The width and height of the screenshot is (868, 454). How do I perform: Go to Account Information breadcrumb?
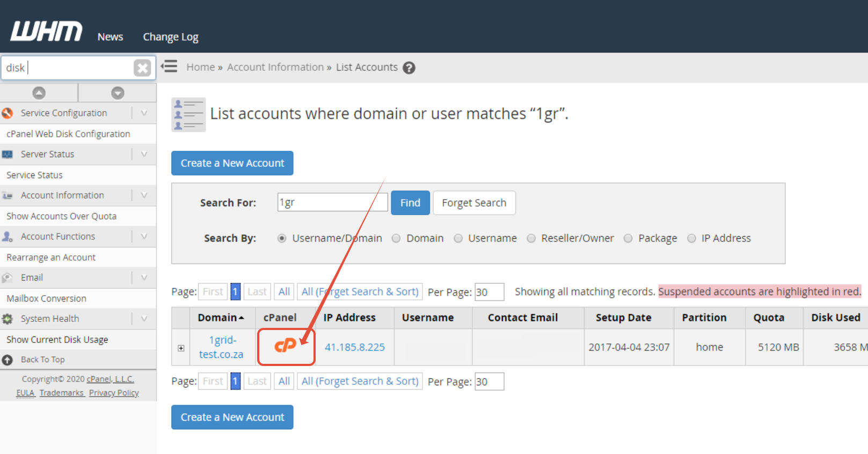(275, 67)
